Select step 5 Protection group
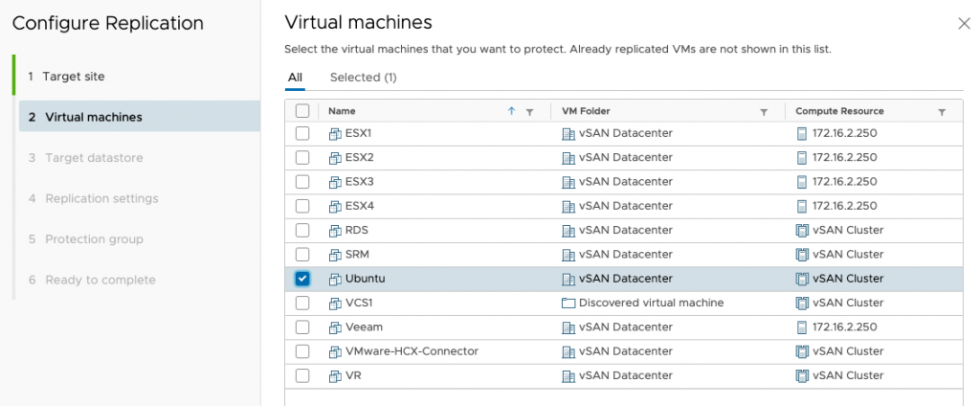This screenshot has width=980, height=406. [x=85, y=239]
